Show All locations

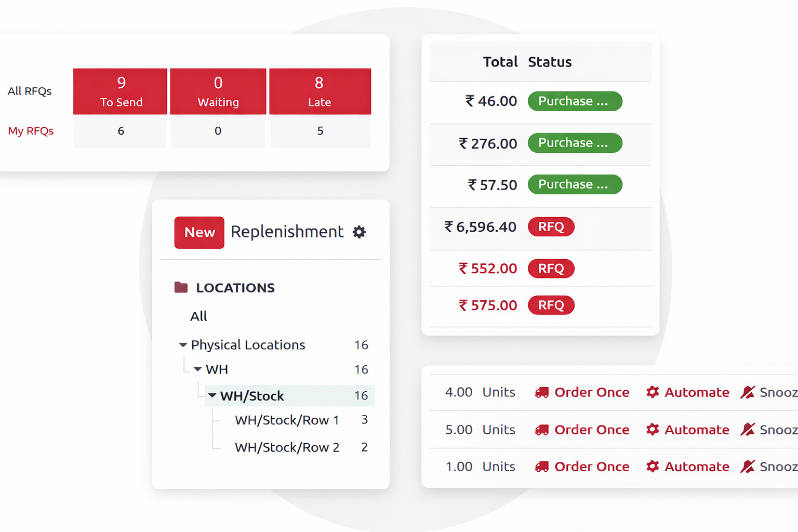point(198,316)
